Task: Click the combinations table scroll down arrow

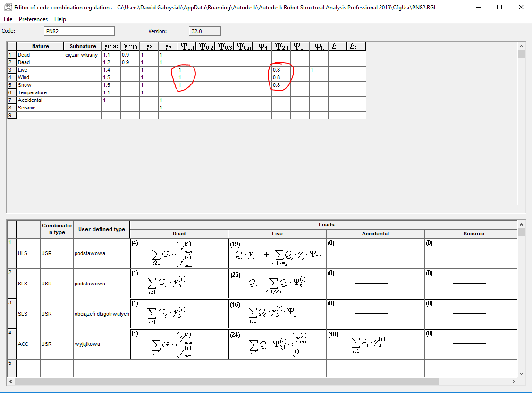Action: point(522,374)
